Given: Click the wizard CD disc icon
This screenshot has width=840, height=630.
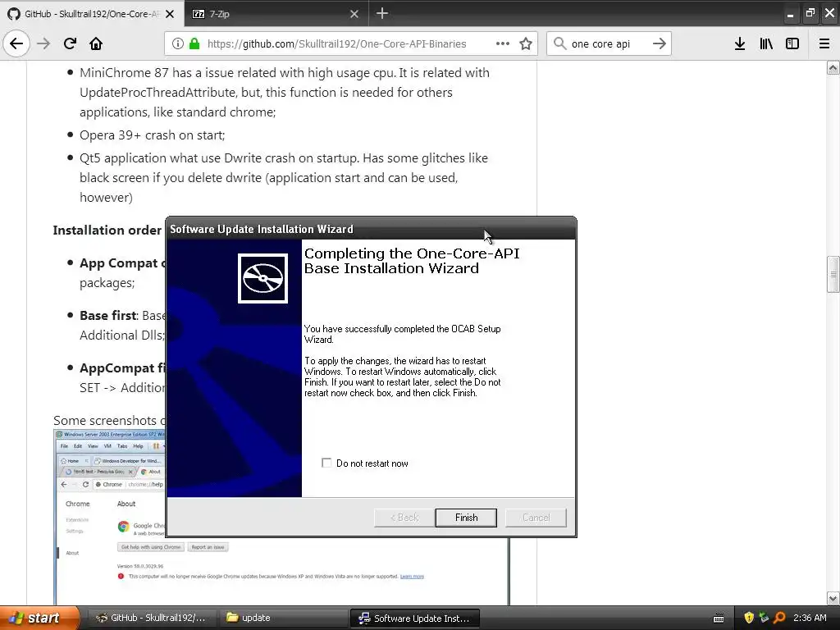Looking at the screenshot, I should pos(263,279).
